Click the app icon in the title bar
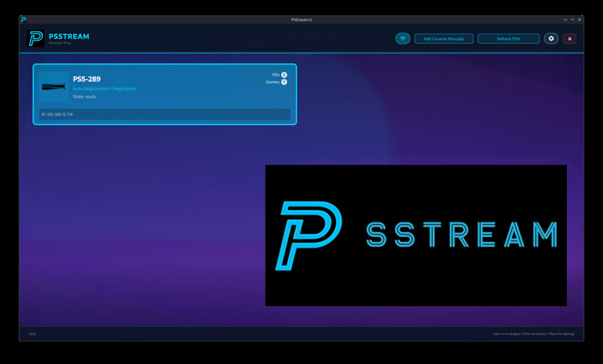This screenshot has width=603, height=364. click(x=23, y=19)
